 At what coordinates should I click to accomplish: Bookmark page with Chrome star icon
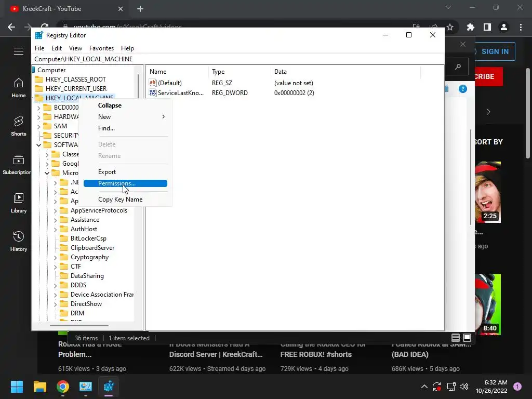click(x=450, y=27)
